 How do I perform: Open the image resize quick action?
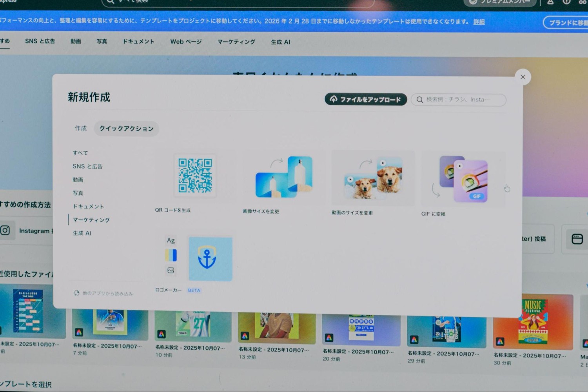click(284, 178)
